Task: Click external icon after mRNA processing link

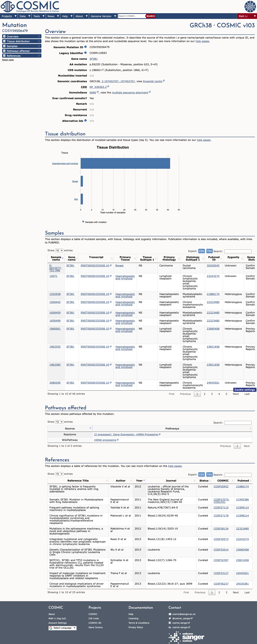Action: (x=118, y=440)
